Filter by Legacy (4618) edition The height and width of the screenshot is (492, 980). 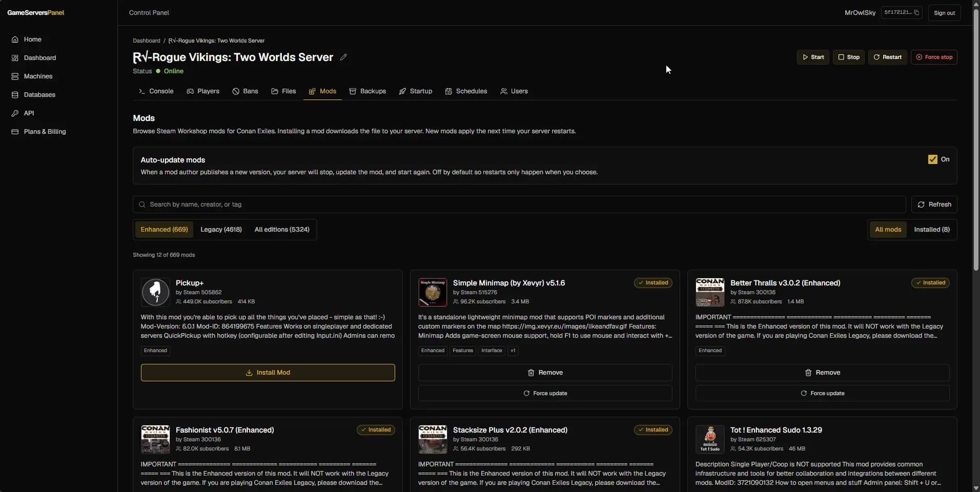(221, 230)
